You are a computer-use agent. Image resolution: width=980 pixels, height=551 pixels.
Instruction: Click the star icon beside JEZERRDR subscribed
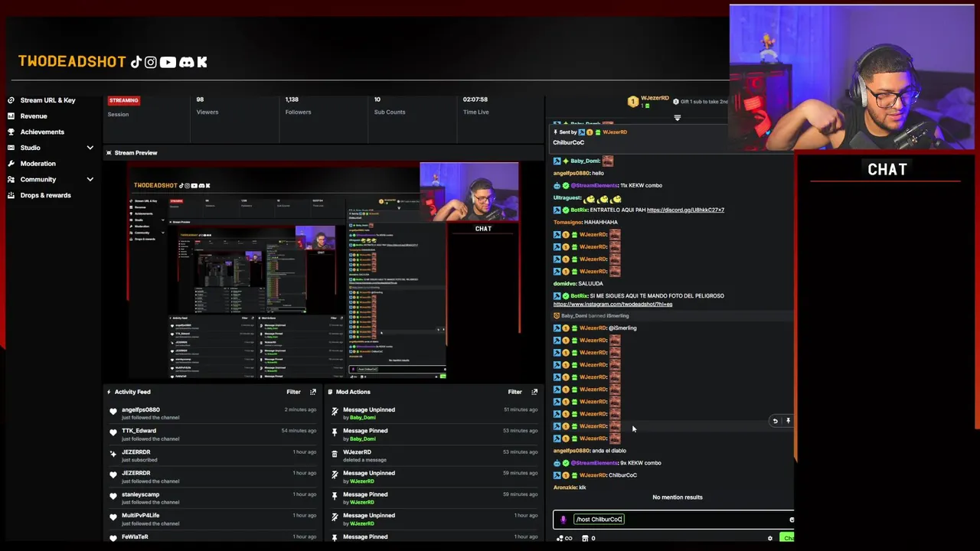coord(113,455)
